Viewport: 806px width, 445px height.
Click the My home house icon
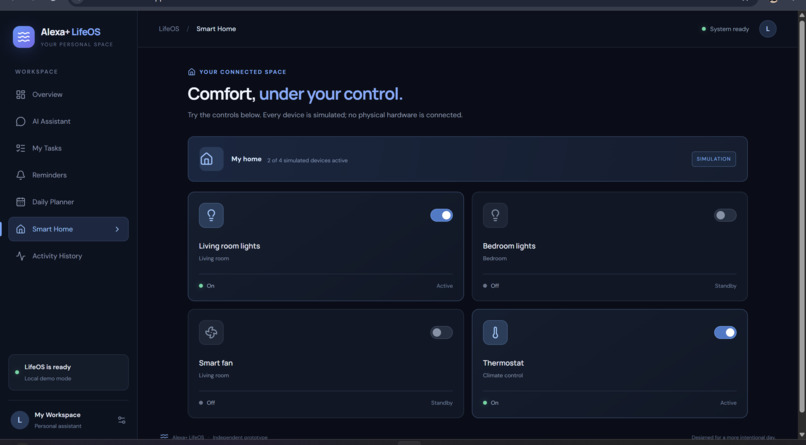click(207, 159)
